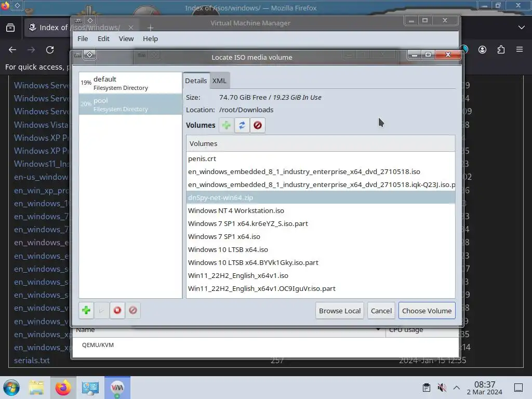
Task: Expand hidden system tray icons
Action: coord(457,388)
